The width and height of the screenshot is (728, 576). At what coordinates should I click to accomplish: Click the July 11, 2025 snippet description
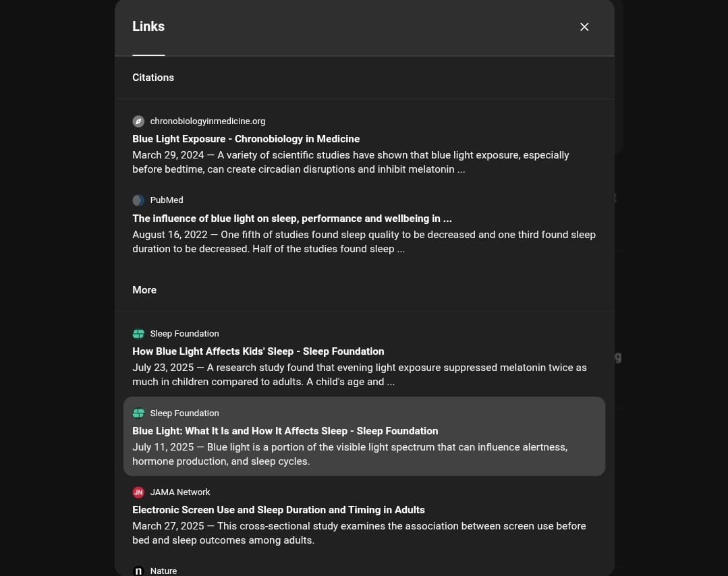point(350,454)
